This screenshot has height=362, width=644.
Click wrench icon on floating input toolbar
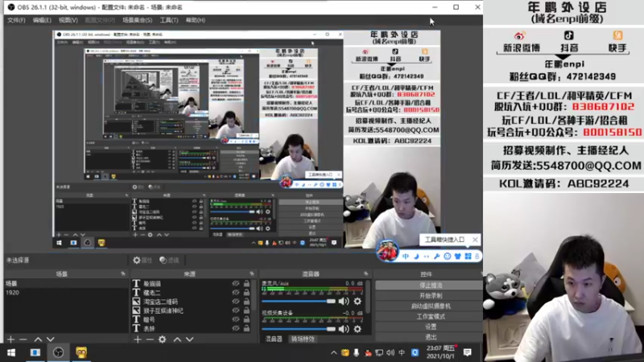(x=436, y=256)
